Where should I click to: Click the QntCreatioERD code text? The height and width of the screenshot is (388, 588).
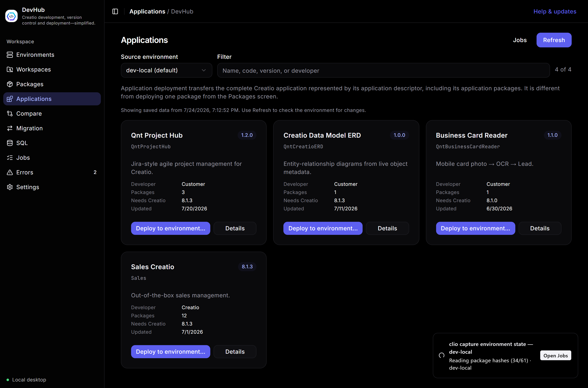tap(303, 146)
